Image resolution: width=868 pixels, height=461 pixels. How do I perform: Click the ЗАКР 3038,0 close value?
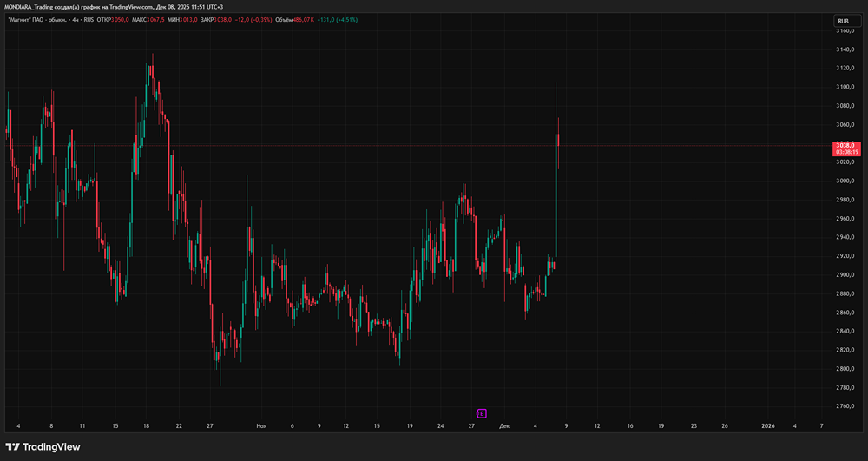[x=216, y=20]
